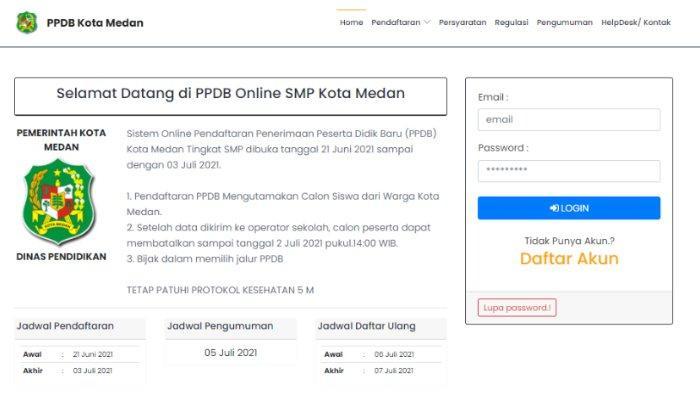The width and height of the screenshot is (700, 393).
Task: Select the Password : field label
Action: (503, 148)
